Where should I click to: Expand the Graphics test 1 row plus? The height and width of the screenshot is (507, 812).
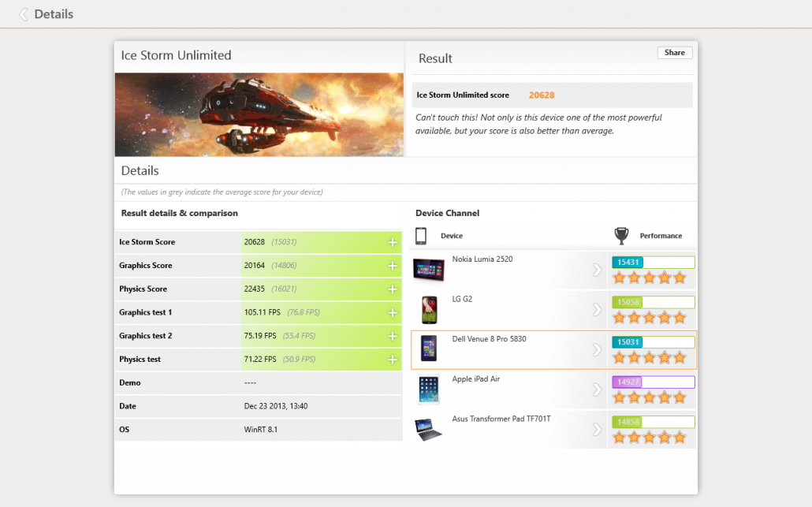pos(393,313)
